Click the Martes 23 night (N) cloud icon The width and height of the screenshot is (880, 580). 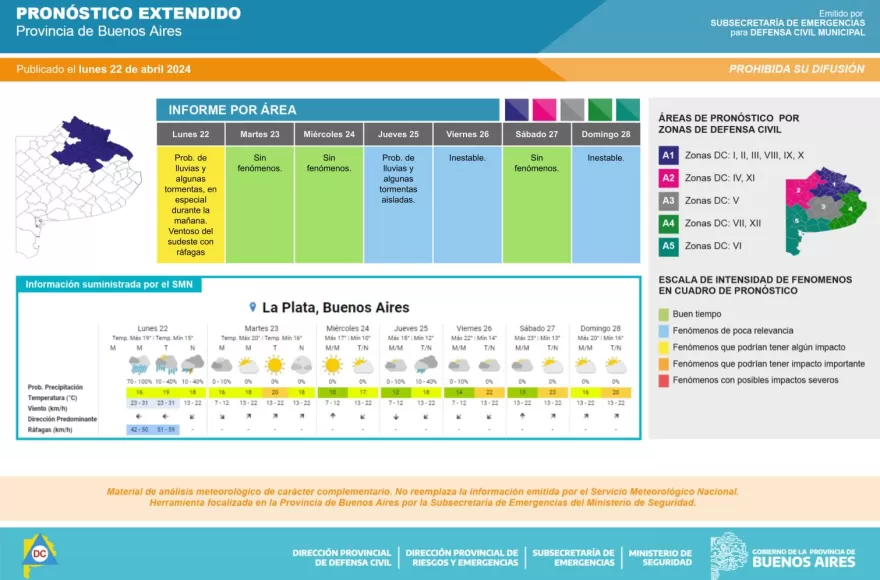(x=301, y=366)
